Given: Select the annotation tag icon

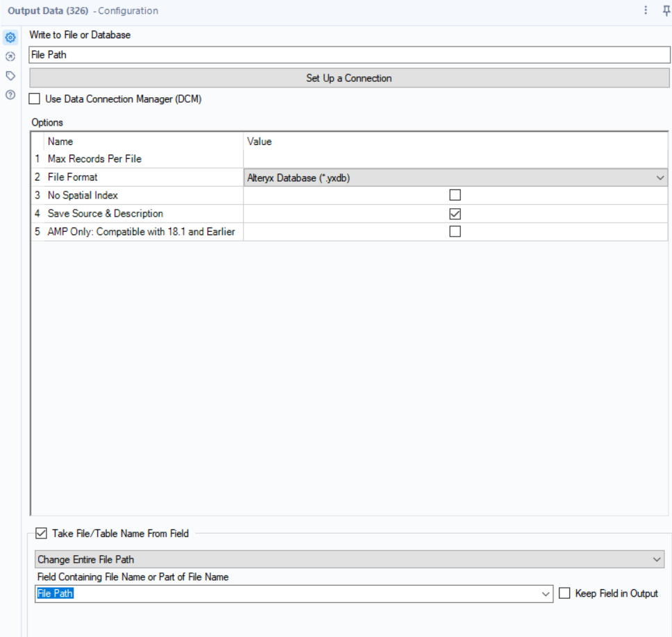Looking at the screenshot, I should 10,76.
